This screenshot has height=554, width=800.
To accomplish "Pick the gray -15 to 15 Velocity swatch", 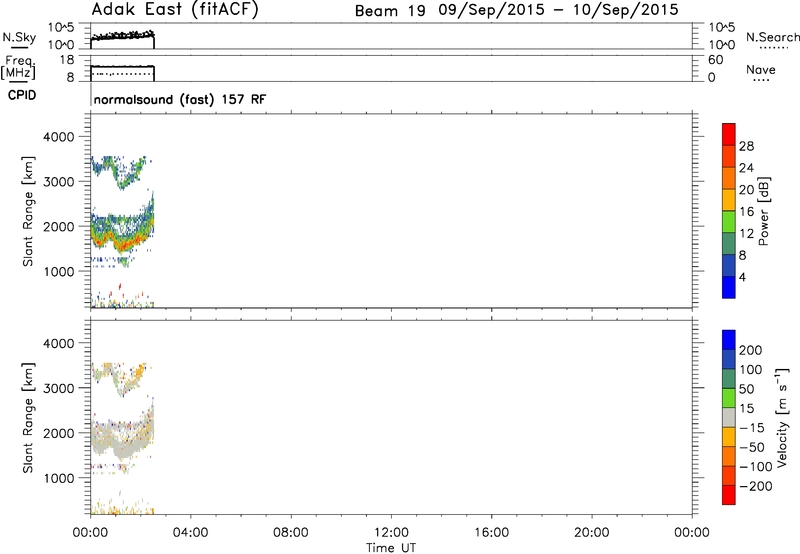I will (729, 418).
